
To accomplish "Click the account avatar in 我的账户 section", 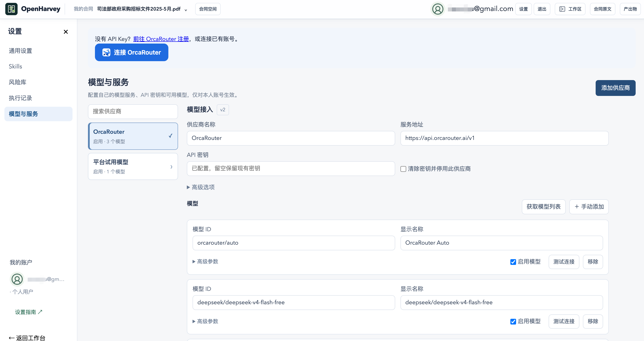I will [x=17, y=279].
